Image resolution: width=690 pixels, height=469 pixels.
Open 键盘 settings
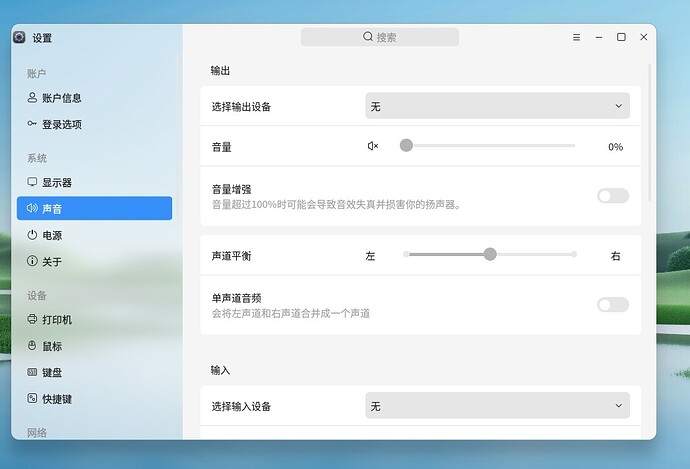94,372
